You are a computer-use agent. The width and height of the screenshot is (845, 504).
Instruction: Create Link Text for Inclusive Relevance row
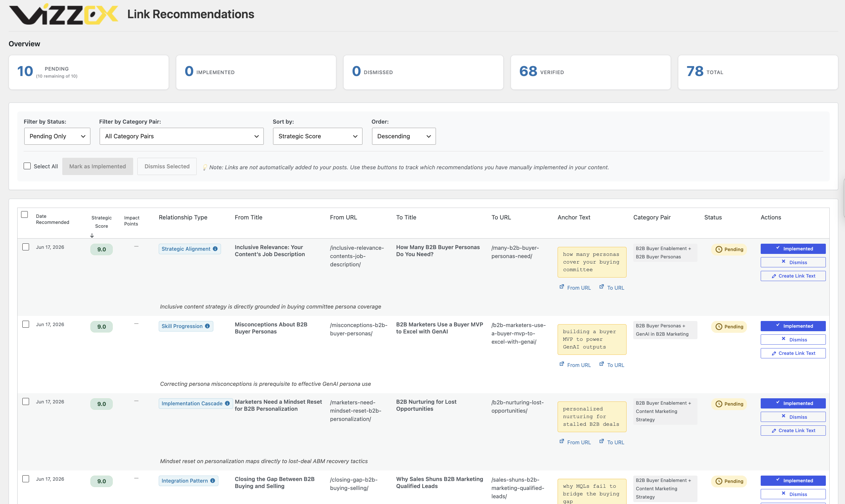pos(793,276)
